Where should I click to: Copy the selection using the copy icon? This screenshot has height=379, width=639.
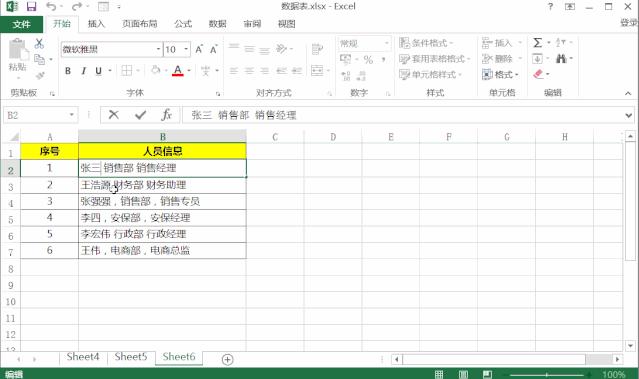[x=40, y=59]
